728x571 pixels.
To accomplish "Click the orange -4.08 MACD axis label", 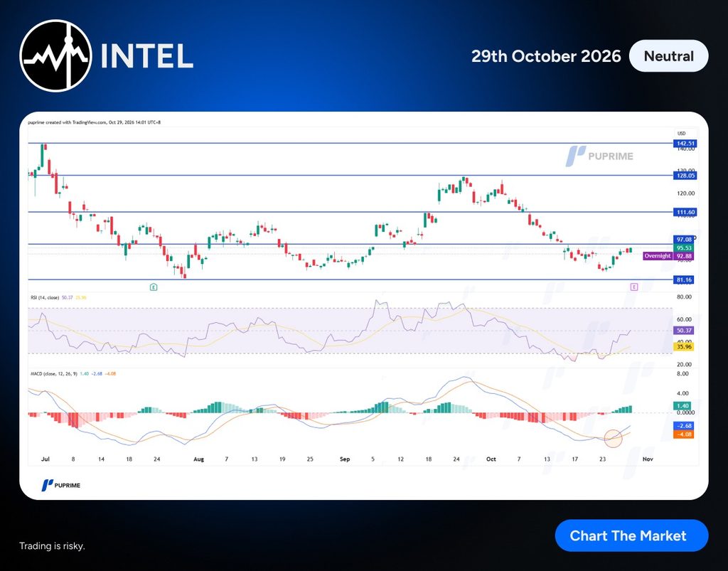I will (684, 434).
